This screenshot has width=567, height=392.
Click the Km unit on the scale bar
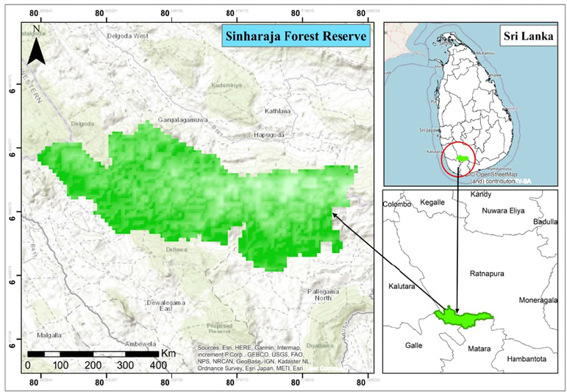[168, 353]
